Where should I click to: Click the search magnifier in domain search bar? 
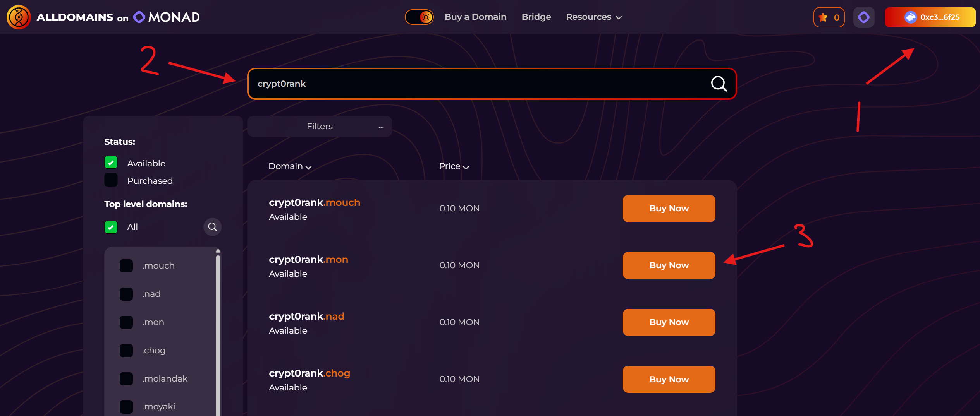pos(718,84)
